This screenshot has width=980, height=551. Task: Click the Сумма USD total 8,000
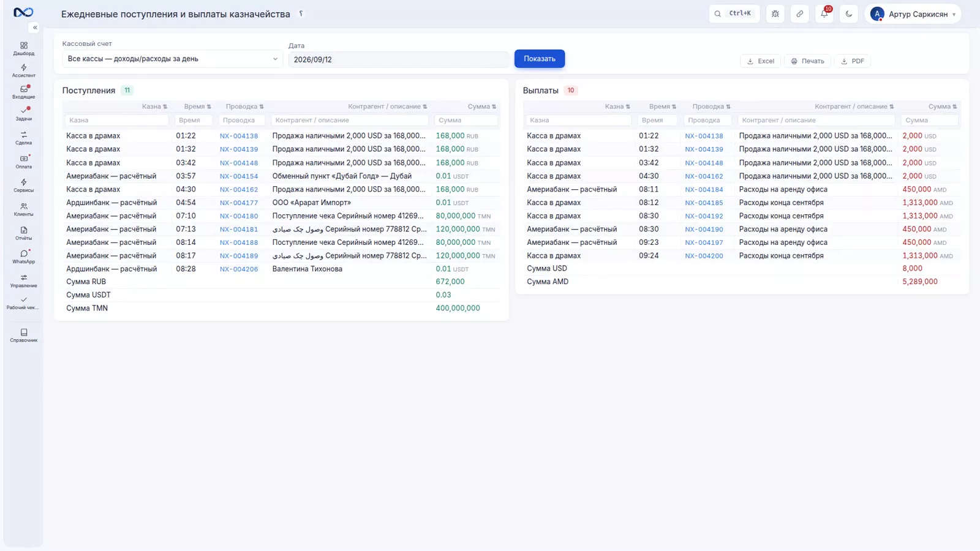(912, 268)
